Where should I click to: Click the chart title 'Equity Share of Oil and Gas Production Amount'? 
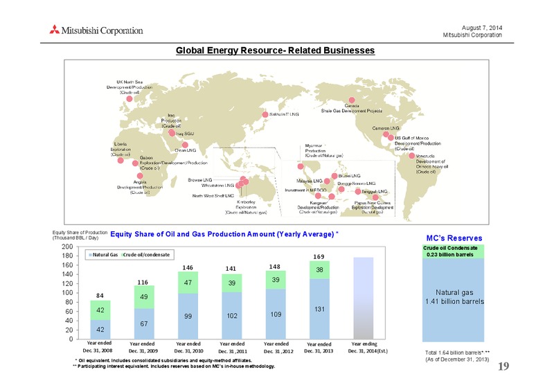coord(224,234)
